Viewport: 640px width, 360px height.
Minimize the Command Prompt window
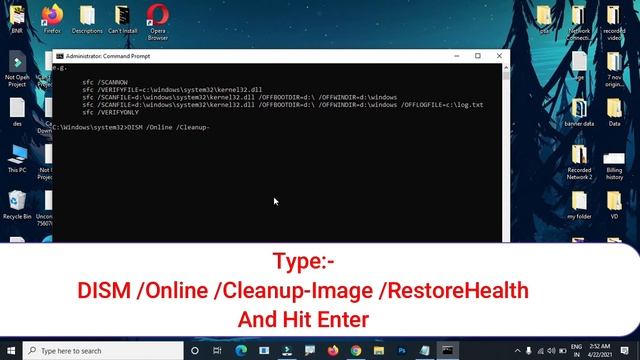pyautogui.click(x=456, y=56)
